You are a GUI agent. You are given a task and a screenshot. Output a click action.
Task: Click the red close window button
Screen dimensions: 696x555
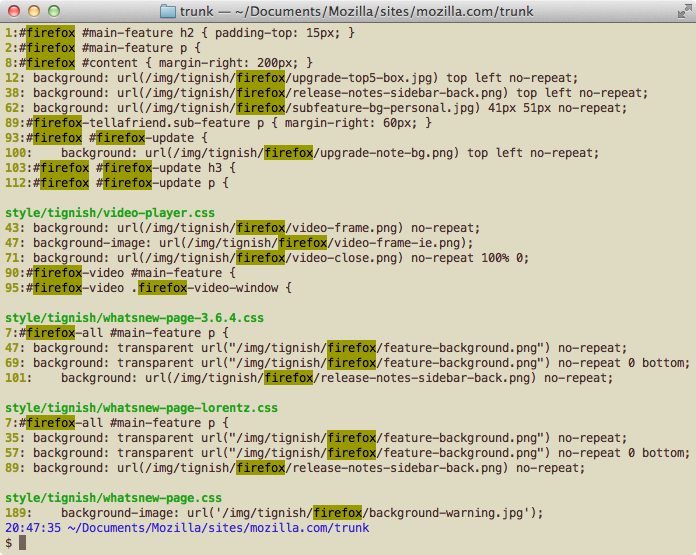coord(14,11)
